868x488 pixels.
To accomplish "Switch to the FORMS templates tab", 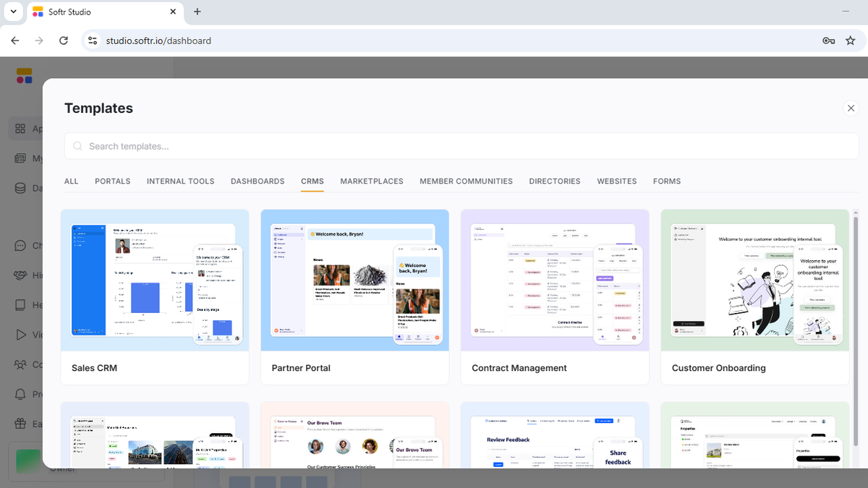I will point(666,181).
